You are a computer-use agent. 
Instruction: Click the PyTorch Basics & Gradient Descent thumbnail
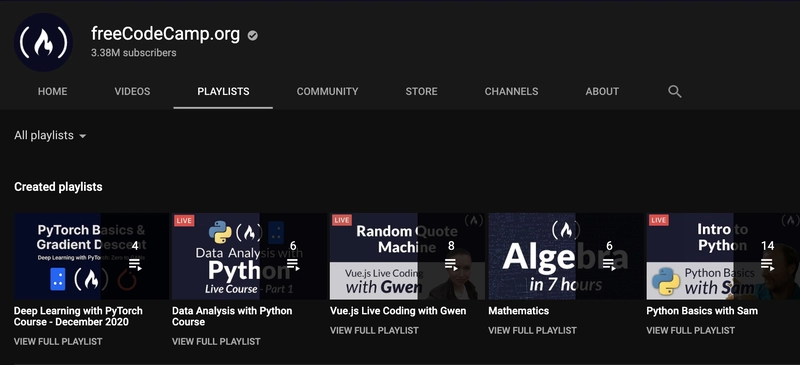pos(91,256)
